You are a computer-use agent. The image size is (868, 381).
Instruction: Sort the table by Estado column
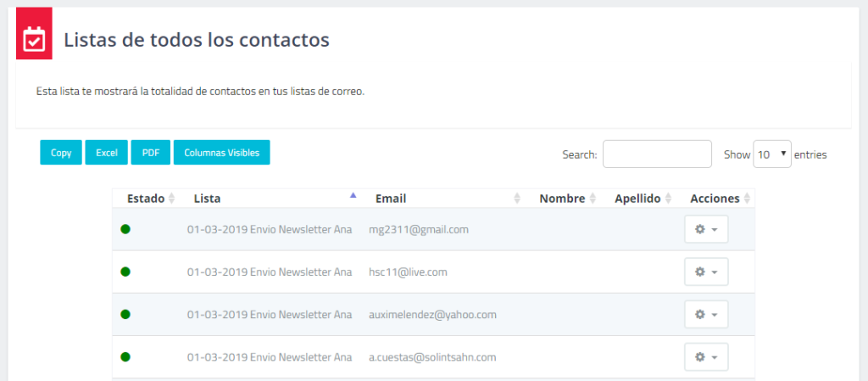[146, 199]
